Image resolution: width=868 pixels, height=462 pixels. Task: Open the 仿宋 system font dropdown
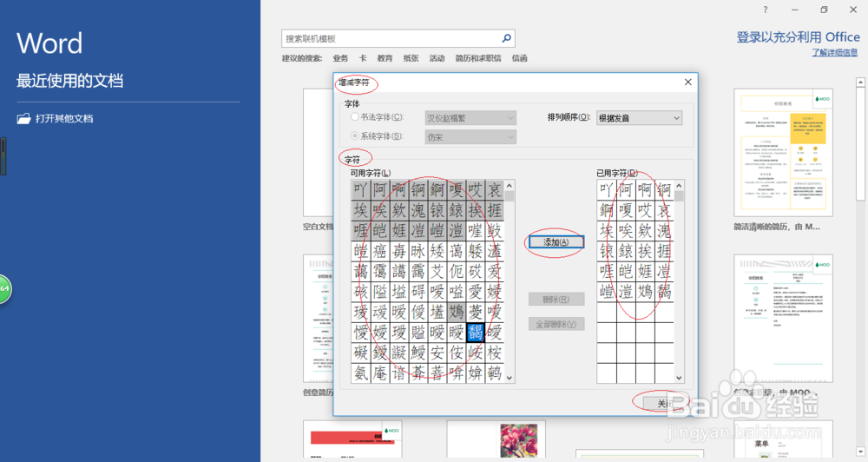pyautogui.click(x=470, y=137)
